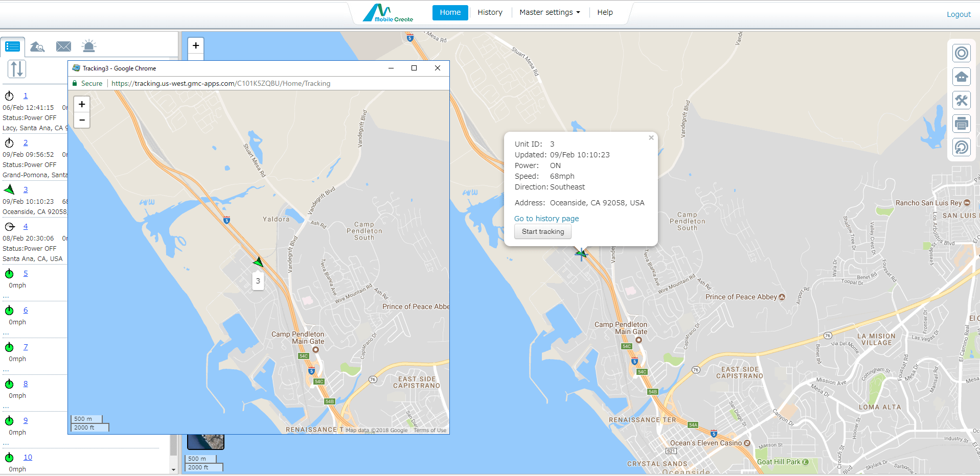Open unit 3 link in the list
Screen dimensions: 980x476
[x=26, y=190]
